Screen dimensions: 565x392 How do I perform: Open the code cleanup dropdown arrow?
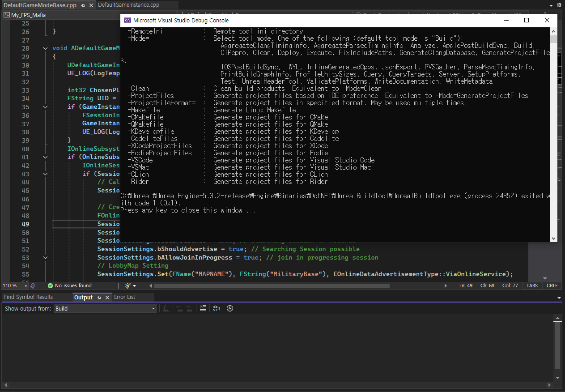point(134,285)
